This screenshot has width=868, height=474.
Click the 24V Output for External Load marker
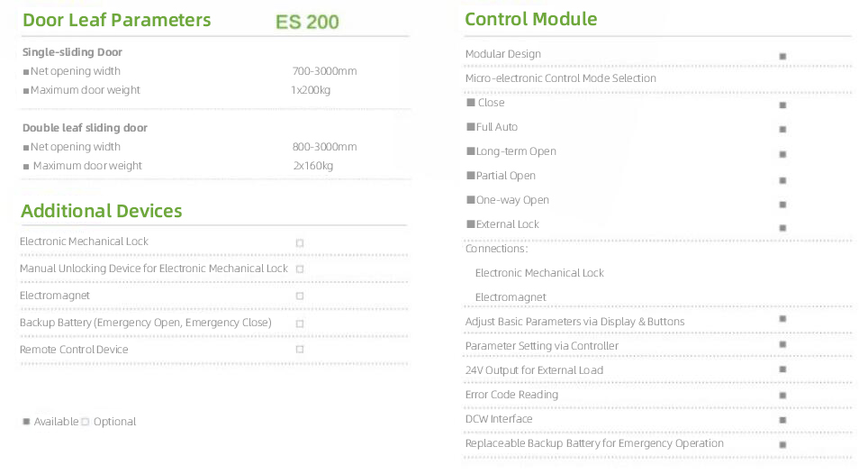(782, 369)
